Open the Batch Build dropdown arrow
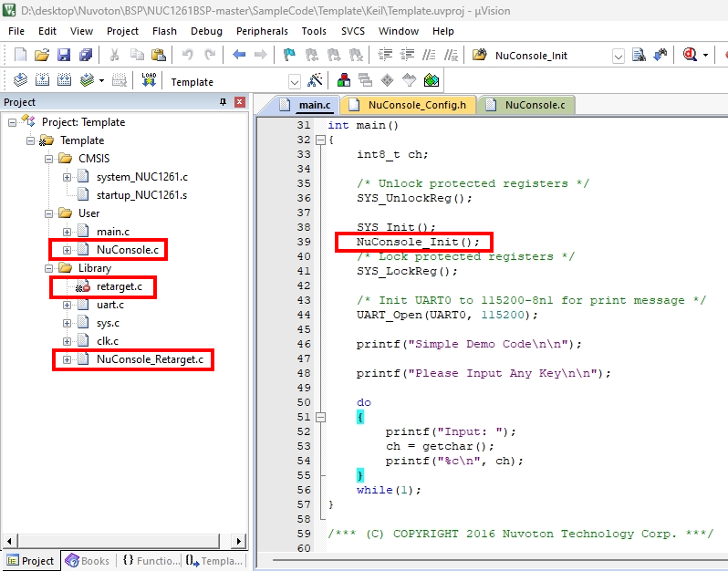The width and height of the screenshot is (728, 571). coord(101,81)
